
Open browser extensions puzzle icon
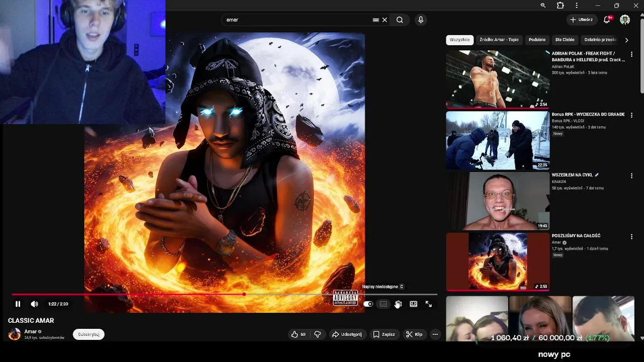(560, 5)
